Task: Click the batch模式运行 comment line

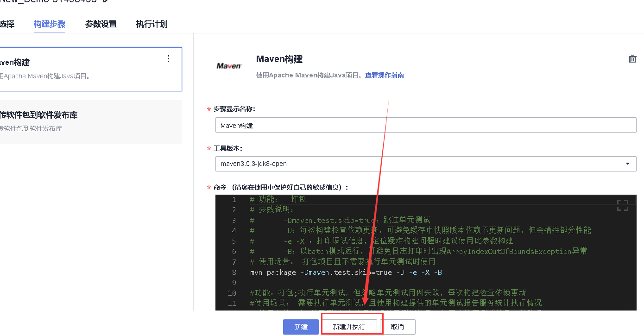Action: point(419,251)
